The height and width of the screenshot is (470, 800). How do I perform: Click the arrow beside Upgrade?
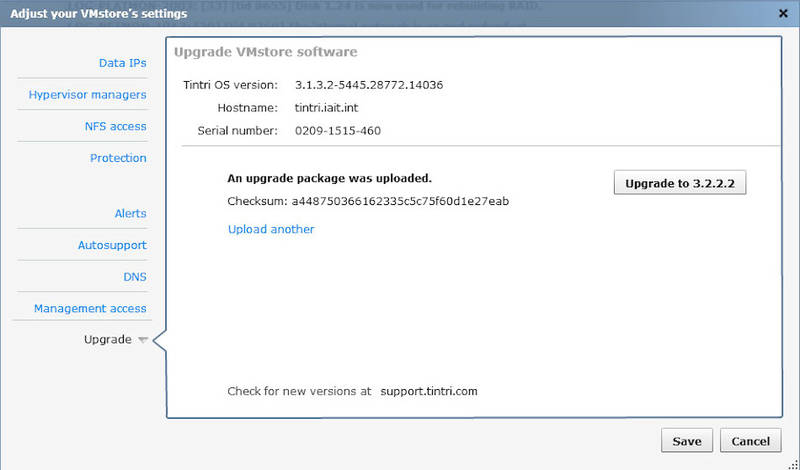pos(143,340)
